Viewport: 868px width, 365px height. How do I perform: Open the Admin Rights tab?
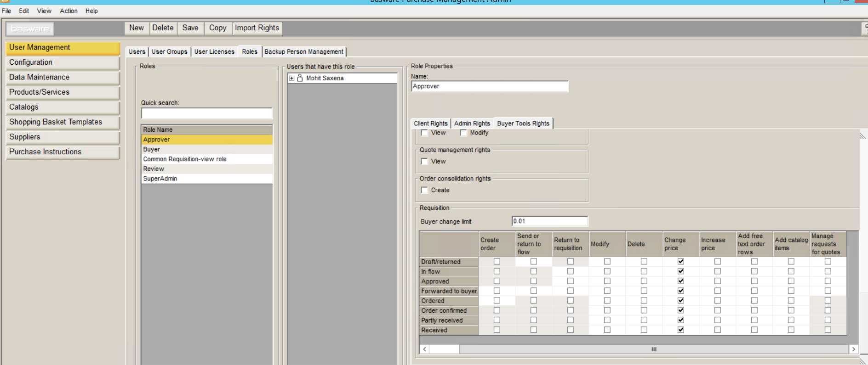pyautogui.click(x=472, y=124)
